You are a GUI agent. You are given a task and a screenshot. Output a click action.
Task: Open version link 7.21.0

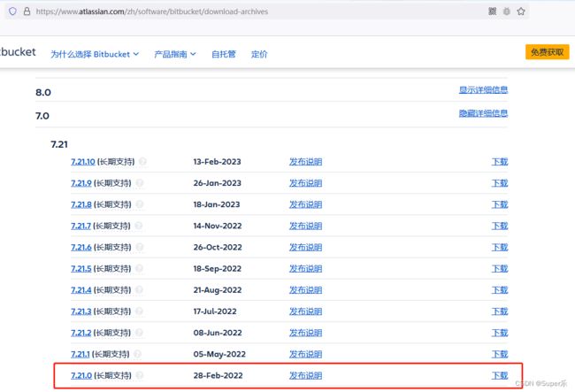[x=81, y=375]
